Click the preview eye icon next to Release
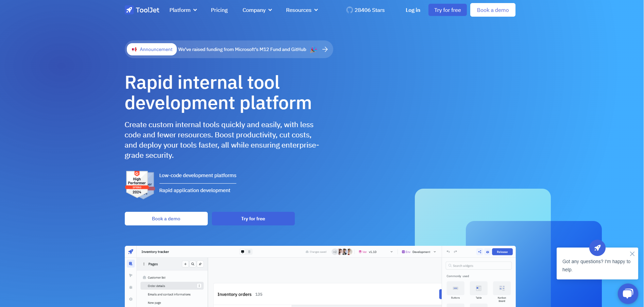This screenshot has width=644, height=307. click(488, 252)
